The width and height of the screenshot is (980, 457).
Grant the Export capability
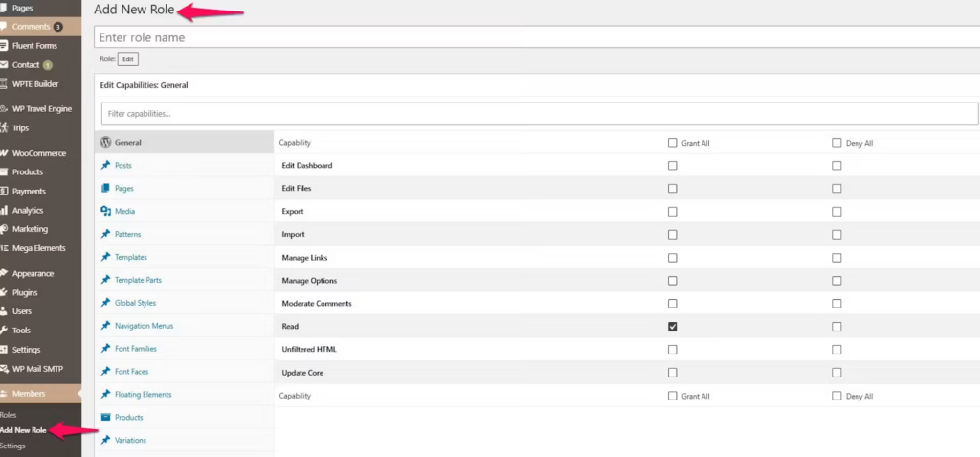[673, 212]
